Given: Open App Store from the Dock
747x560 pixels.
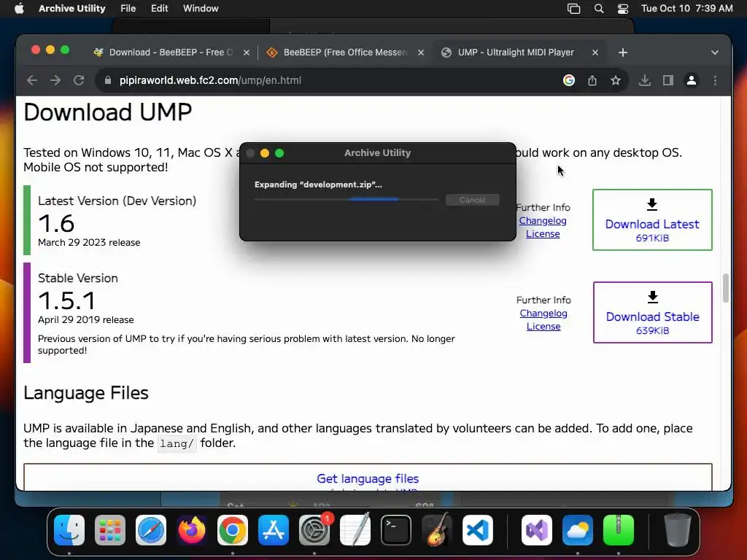Looking at the screenshot, I should 274,530.
